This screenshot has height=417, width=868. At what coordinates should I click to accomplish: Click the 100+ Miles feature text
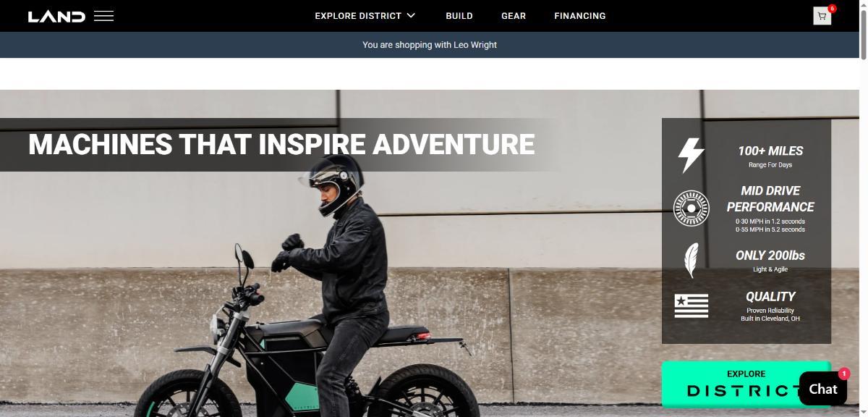[770, 151]
